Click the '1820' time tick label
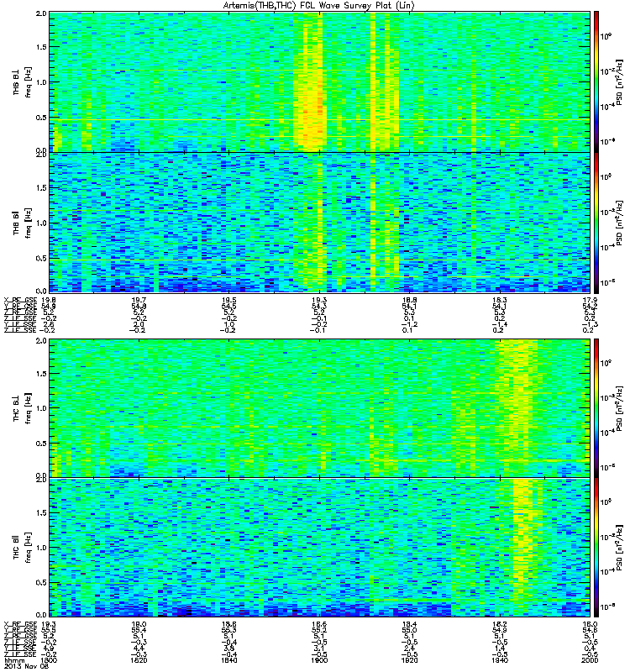Image resolution: width=630 pixels, height=672 pixels. 139,660
